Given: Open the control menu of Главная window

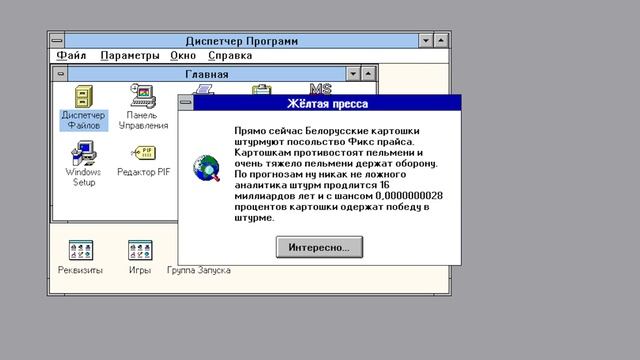Looking at the screenshot, I should pos(60,74).
